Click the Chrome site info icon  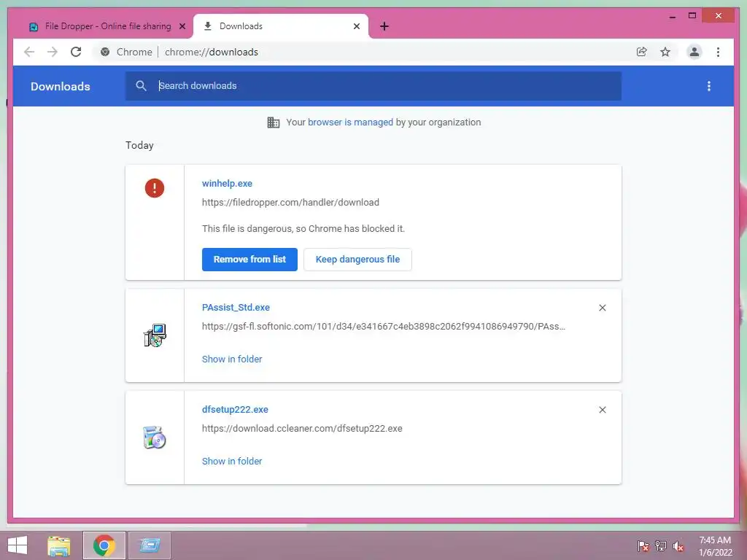[105, 52]
